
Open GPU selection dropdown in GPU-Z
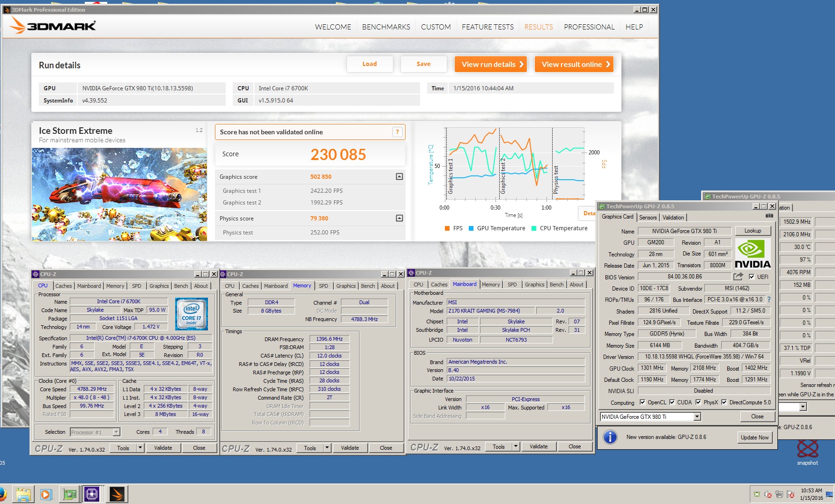[697, 416]
